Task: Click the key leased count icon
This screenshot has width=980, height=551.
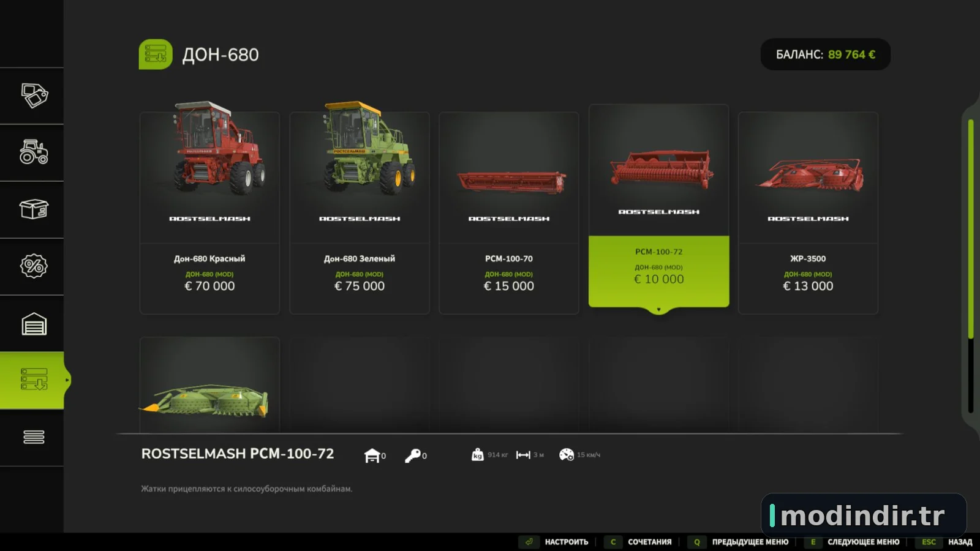Action: point(413,455)
